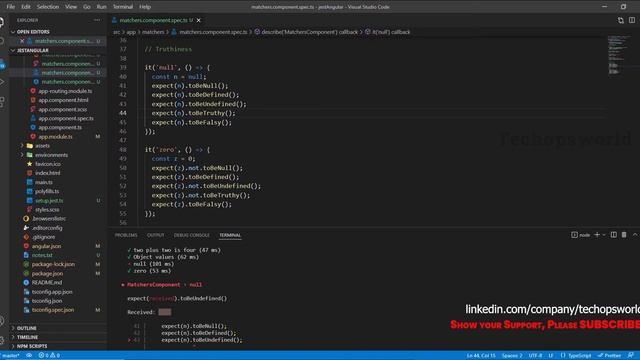Open app.component.spec.ts file
The height and width of the screenshot is (360, 640).
tap(66, 118)
